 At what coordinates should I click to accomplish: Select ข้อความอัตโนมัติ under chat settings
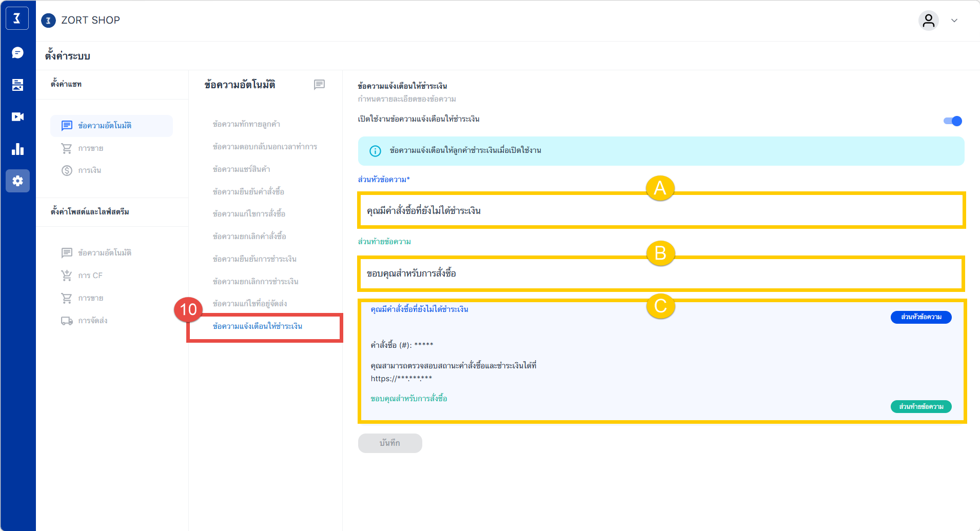(x=105, y=126)
